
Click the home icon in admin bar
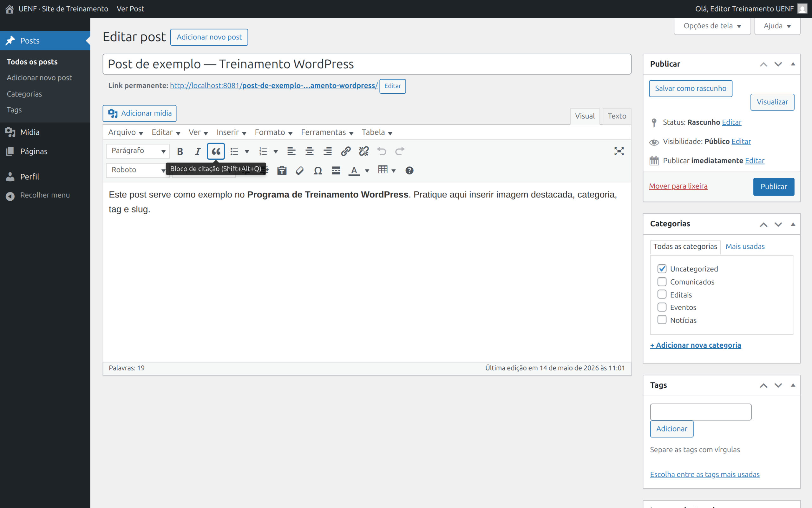point(10,9)
